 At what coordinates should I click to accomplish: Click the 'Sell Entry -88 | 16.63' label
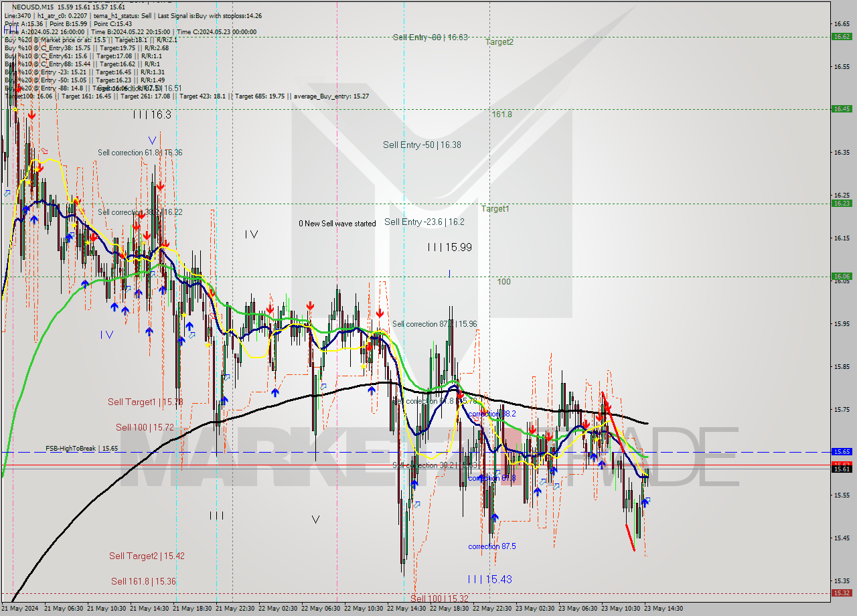[x=431, y=37]
